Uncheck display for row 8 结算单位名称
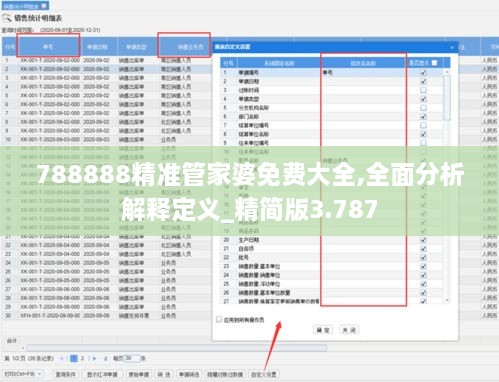499x382 pixels. (423, 134)
